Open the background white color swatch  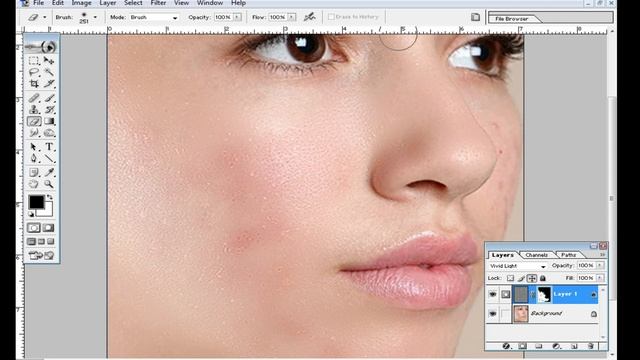47,212
